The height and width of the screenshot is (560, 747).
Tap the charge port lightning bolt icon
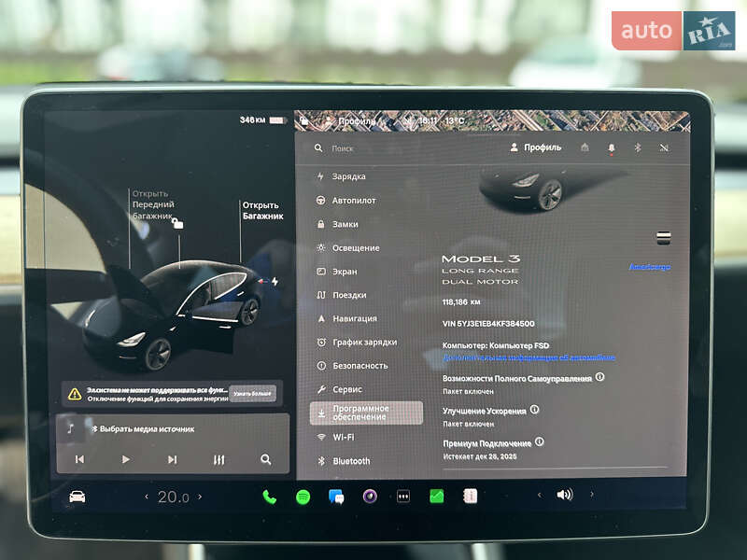pos(275,282)
